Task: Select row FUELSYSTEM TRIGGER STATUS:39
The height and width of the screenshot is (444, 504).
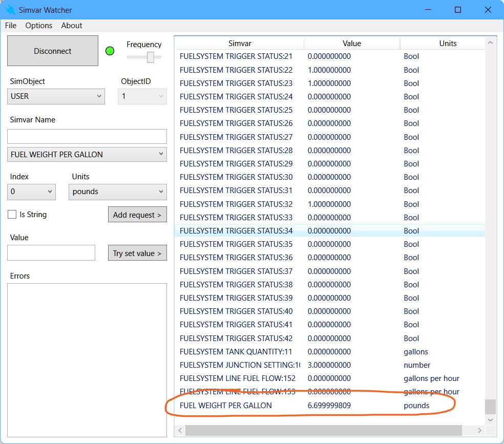Action: point(330,298)
